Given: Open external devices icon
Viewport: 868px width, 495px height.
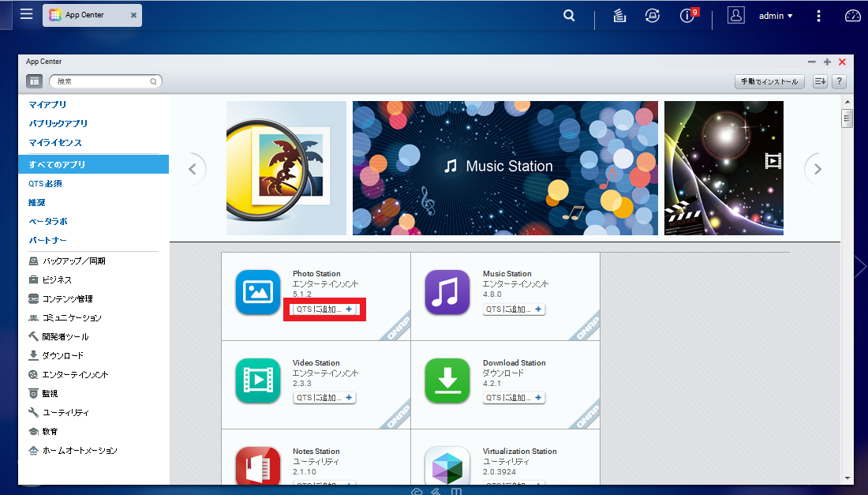Looking at the screenshot, I should tap(653, 16).
